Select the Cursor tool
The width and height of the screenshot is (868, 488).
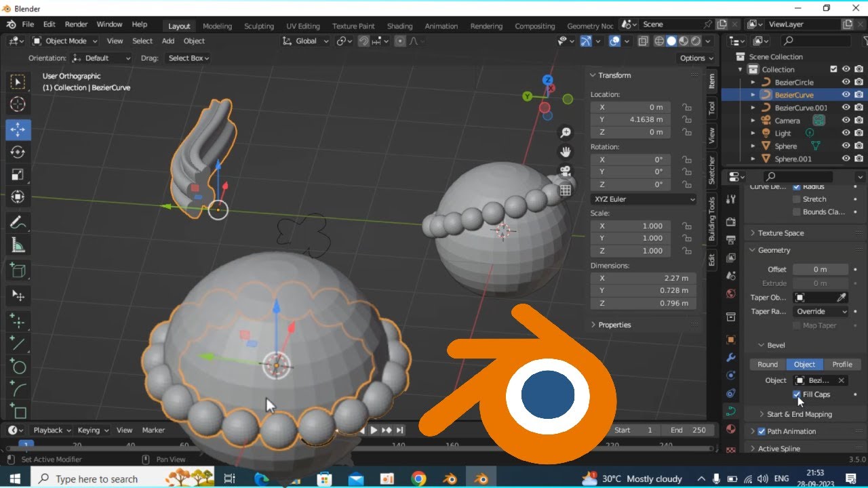(18, 104)
